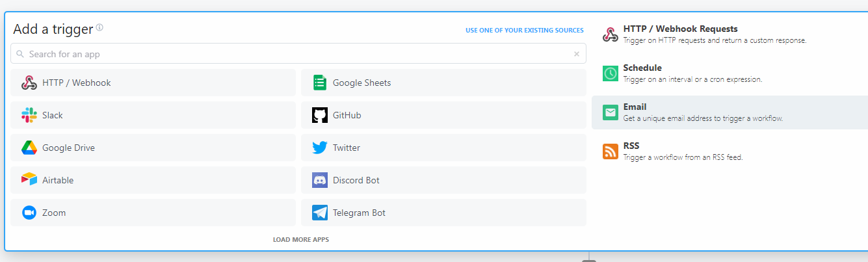Select the RSS trigger title
868x262 pixels.
coord(631,146)
